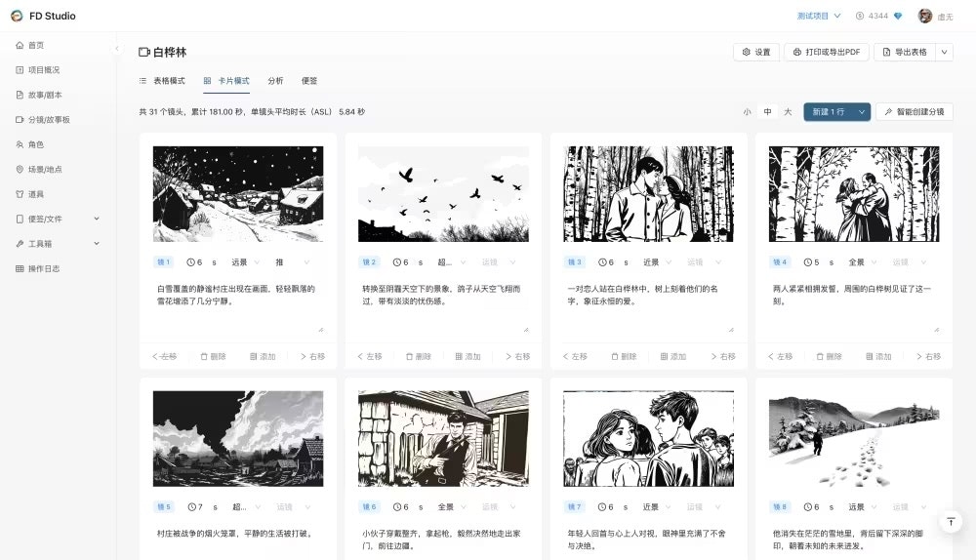Screen dimensions: 976x560
Task: Click 添加 on card 镜 1
Action: pos(263,356)
